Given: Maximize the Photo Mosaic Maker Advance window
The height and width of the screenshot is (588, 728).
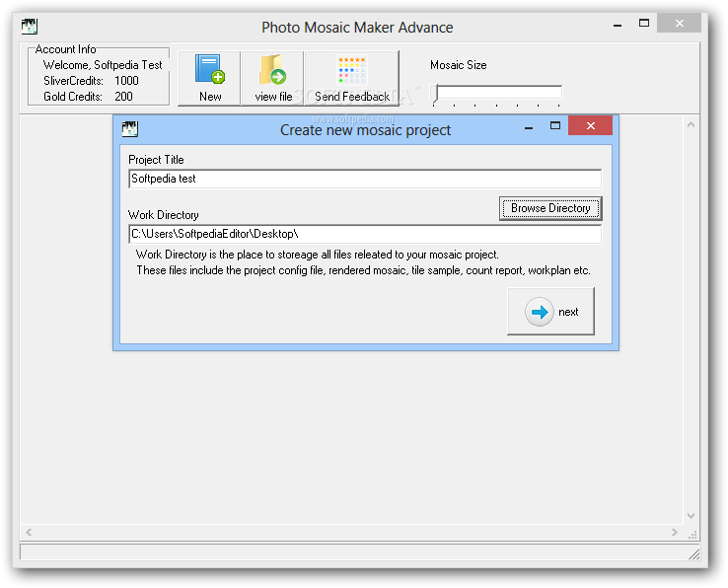Looking at the screenshot, I should (644, 24).
